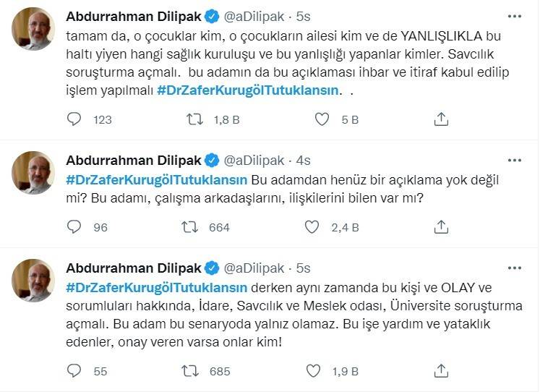Screen dimensions: 540x392
Task: Reply to the tweet with 96 replies
Action: coord(74,227)
